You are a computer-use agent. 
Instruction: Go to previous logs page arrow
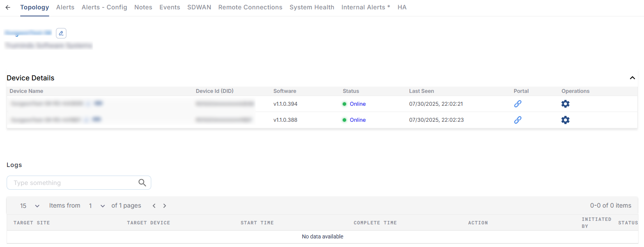[x=154, y=206]
